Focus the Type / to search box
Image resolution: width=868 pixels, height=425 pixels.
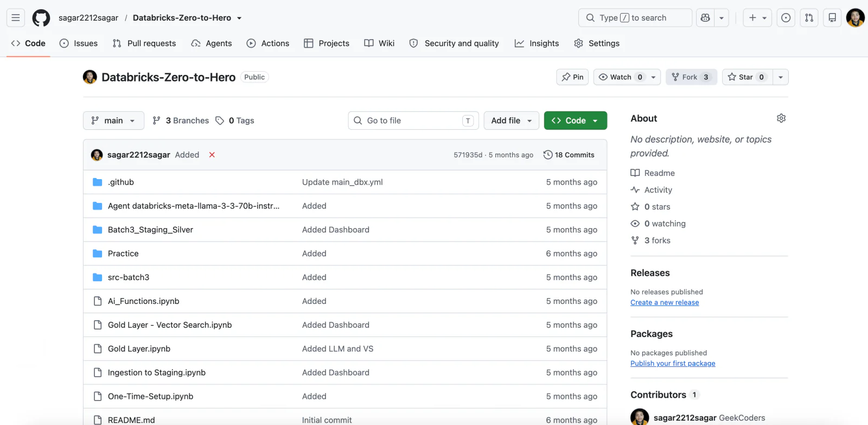tap(635, 18)
